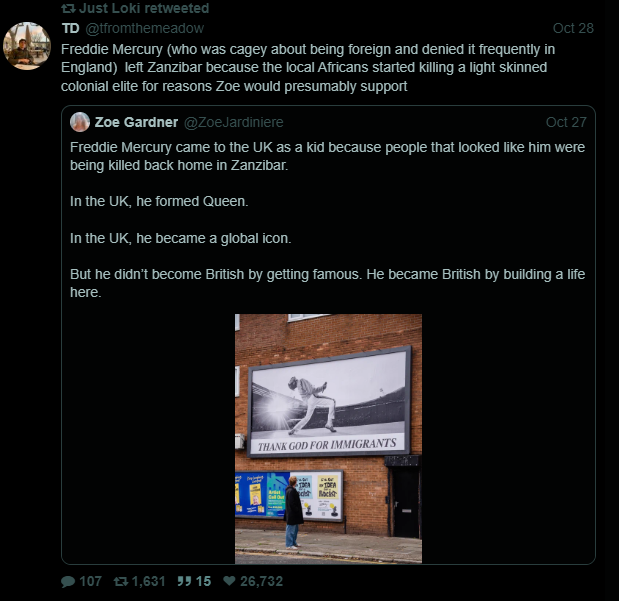Click the retweet arrows icon below tweet
The height and width of the screenshot is (601, 619).
pos(121,581)
